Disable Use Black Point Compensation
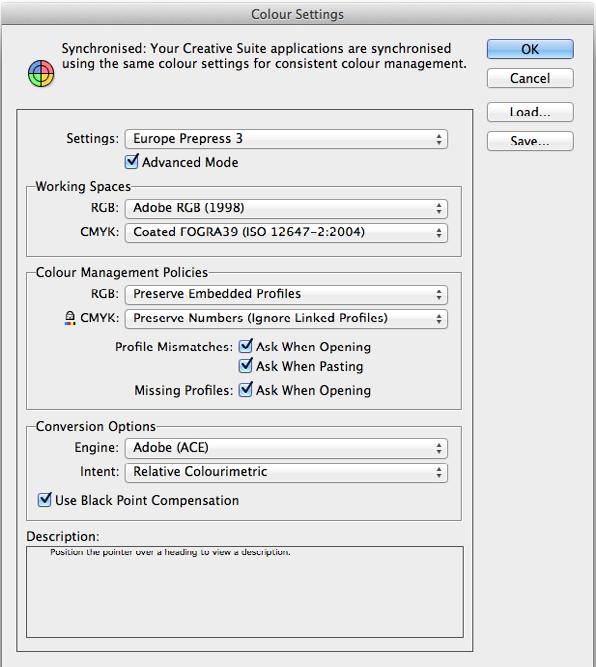 coord(45,500)
